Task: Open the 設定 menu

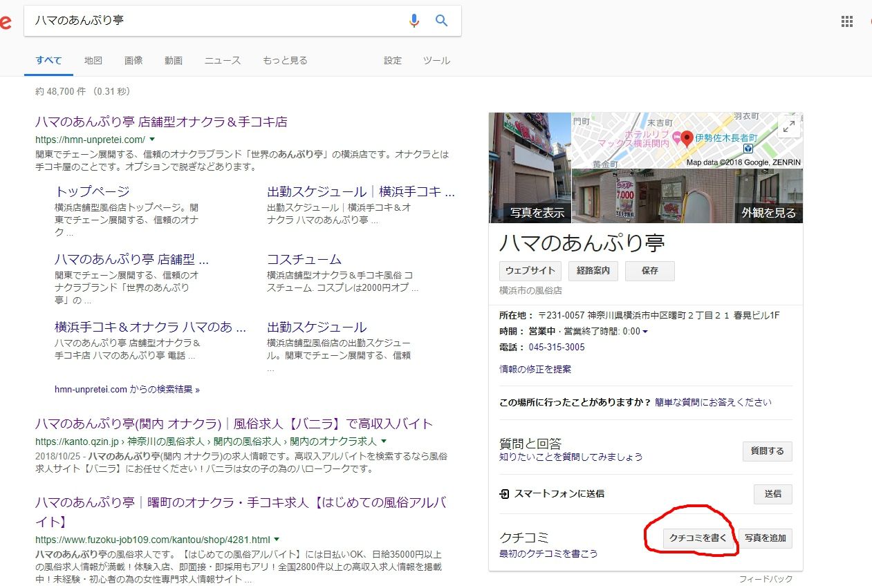Action: pyautogui.click(x=393, y=61)
